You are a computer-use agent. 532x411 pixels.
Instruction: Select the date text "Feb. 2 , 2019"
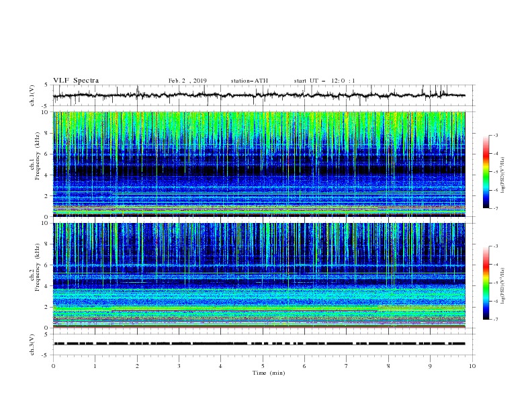[x=187, y=81]
